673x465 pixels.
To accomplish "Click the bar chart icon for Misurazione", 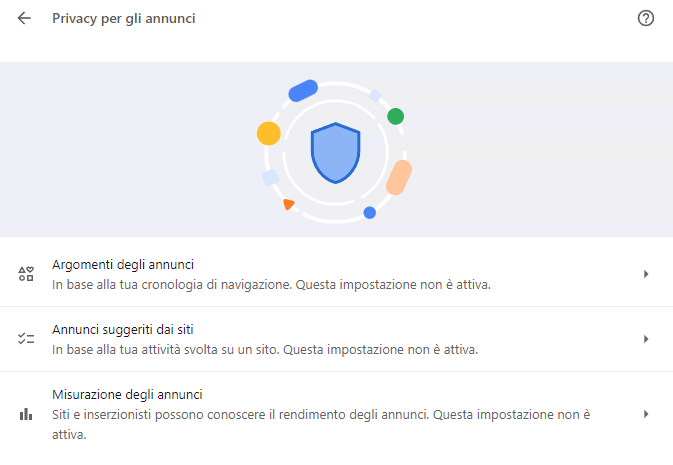I will tap(27, 414).
